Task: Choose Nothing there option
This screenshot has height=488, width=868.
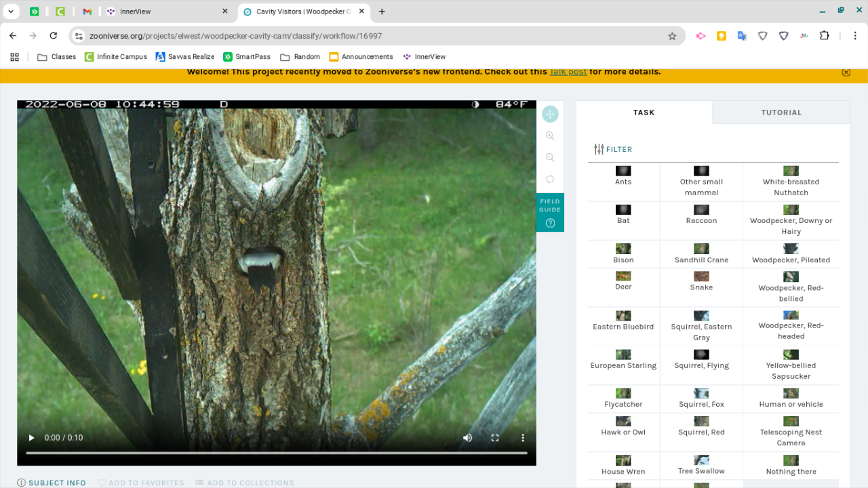Action: 791,466
